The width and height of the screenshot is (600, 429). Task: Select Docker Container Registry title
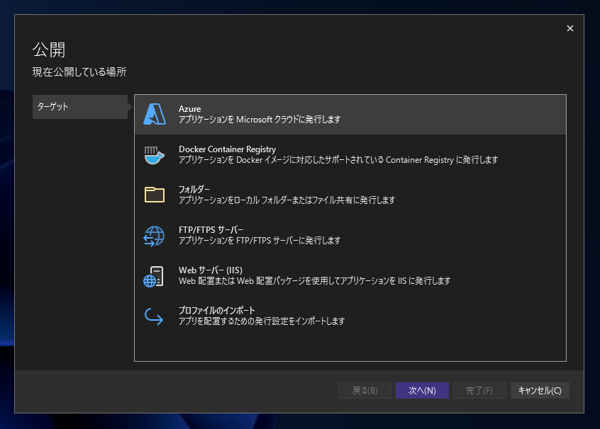(x=227, y=149)
